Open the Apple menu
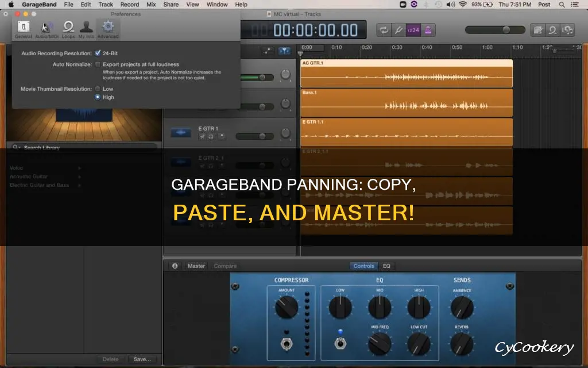This screenshot has width=588, height=368. click(x=11, y=5)
